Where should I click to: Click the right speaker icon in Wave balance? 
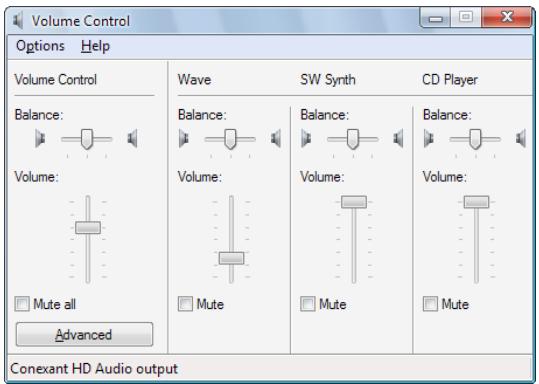[x=276, y=139]
